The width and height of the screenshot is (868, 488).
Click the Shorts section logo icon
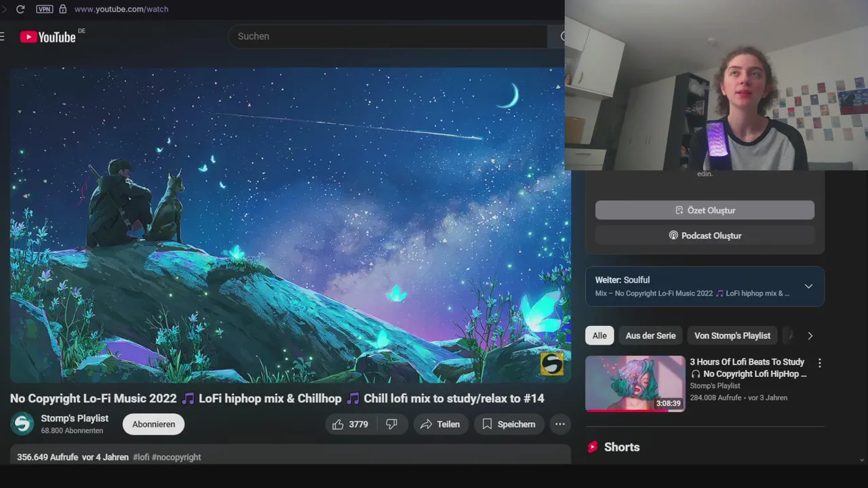(x=593, y=447)
